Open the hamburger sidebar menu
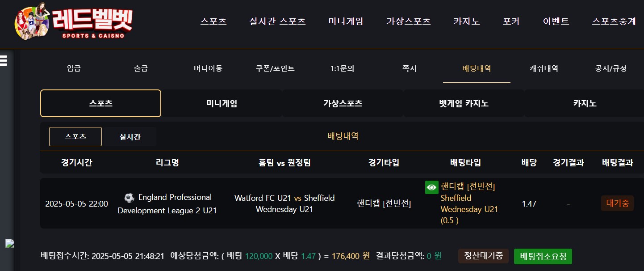The image size is (644, 271). click(4, 60)
